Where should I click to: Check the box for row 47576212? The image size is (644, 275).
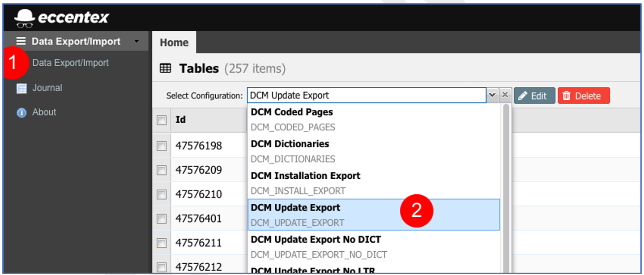pyautogui.click(x=162, y=267)
